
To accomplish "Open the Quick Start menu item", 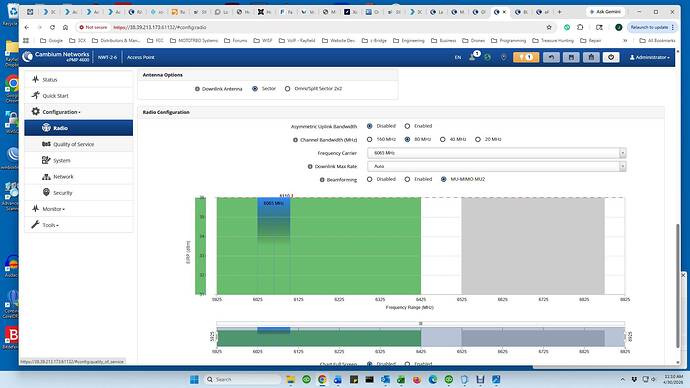I will point(78,95).
